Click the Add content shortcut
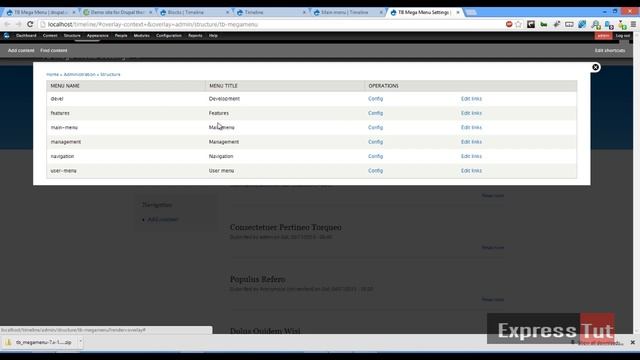 (21, 51)
